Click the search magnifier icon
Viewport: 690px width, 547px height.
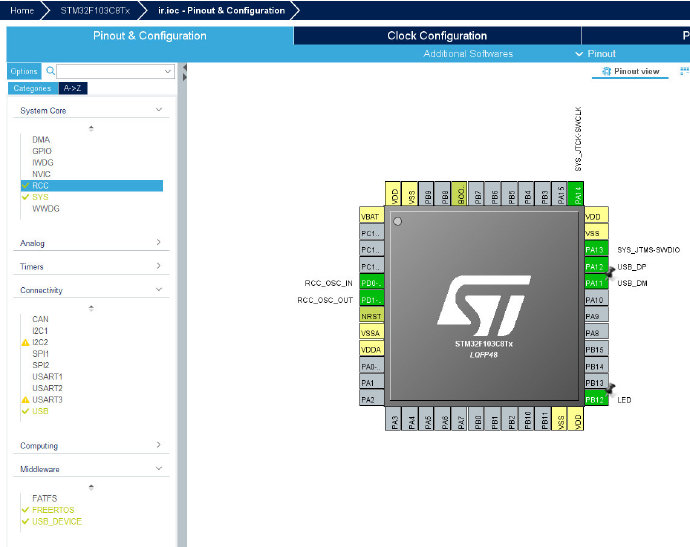pos(51,71)
